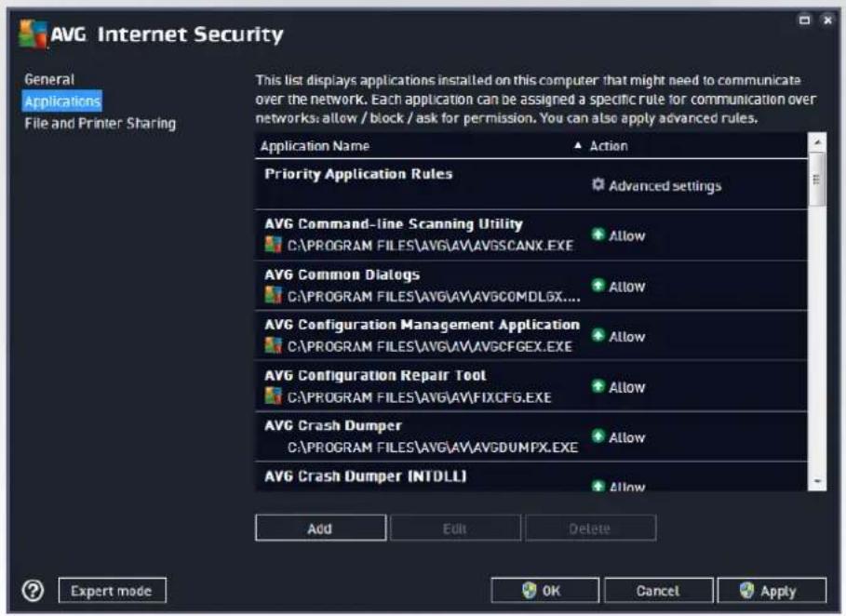Click the disabled Delete button
Viewport: 846px width, 616px height.
coord(590,529)
